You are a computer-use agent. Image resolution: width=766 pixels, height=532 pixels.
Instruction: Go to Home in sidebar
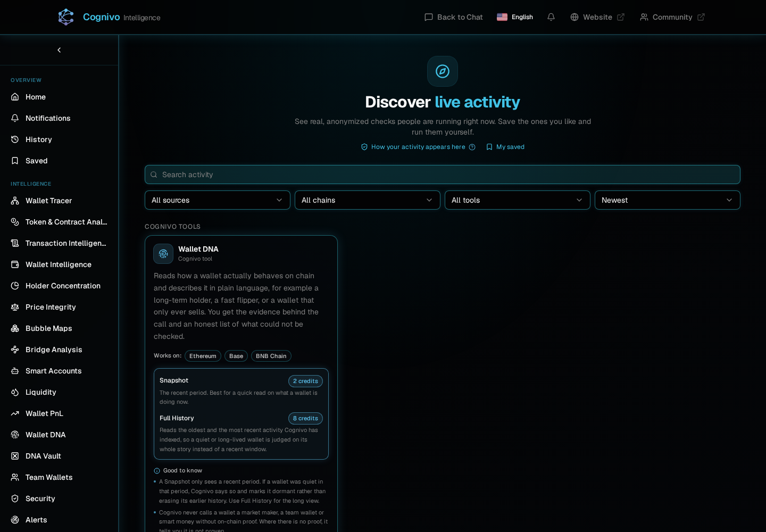tap(59, 97)
